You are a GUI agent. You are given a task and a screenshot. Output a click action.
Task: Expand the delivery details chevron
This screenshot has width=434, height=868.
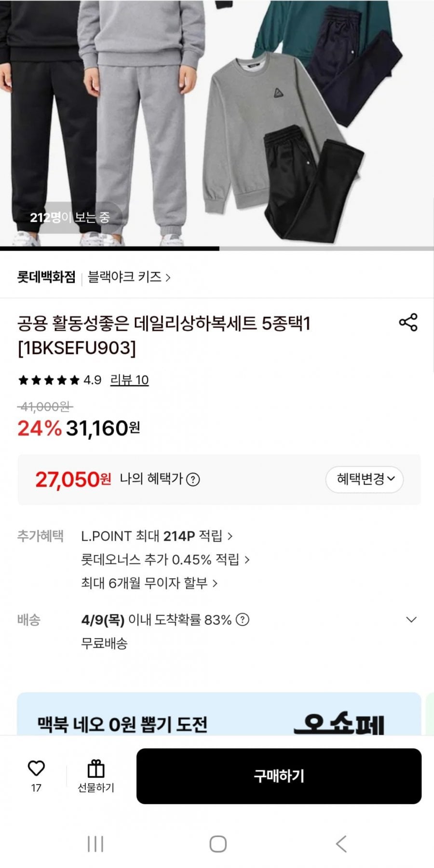411,619
